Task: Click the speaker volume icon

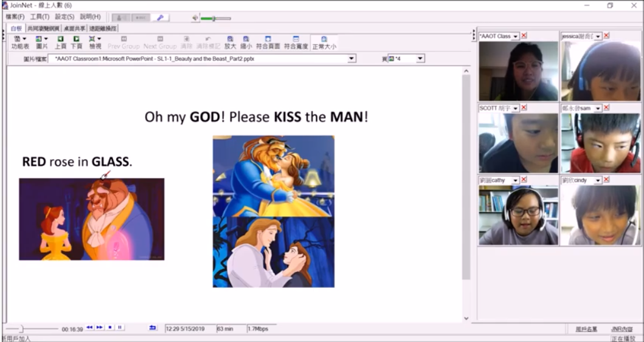Action: click(195, 18)
